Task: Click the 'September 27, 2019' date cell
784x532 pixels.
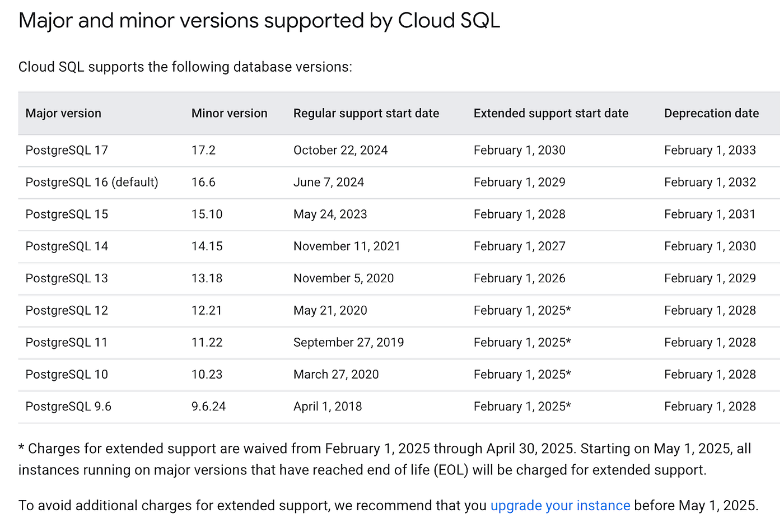Action: (x=348, y=342)
